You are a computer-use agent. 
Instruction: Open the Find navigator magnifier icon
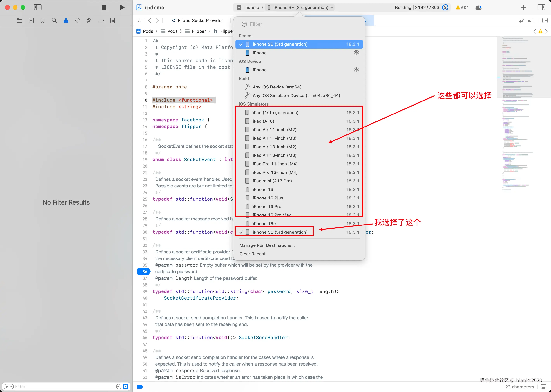[x=54, y=21]
